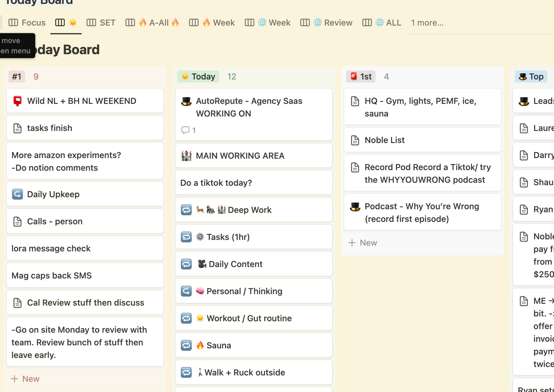
Task: Click the repeat icon on Daily Content card
Action: (186, 264)
